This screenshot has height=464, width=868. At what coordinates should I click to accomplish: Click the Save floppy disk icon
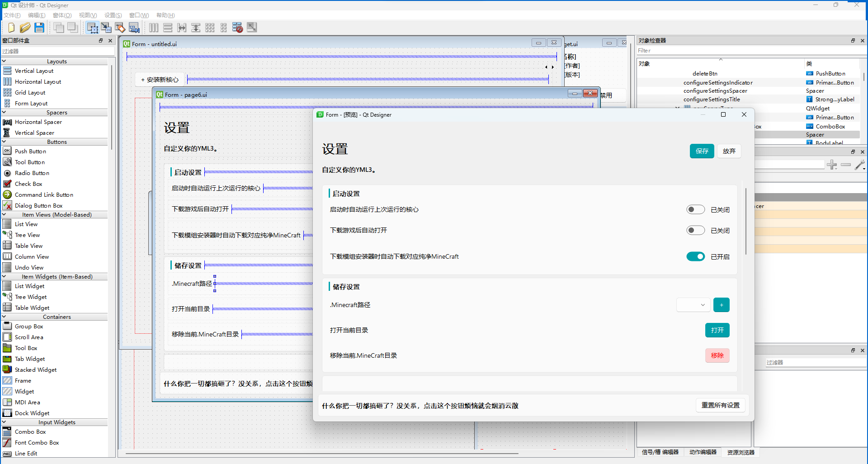click(x=39, y=28)
